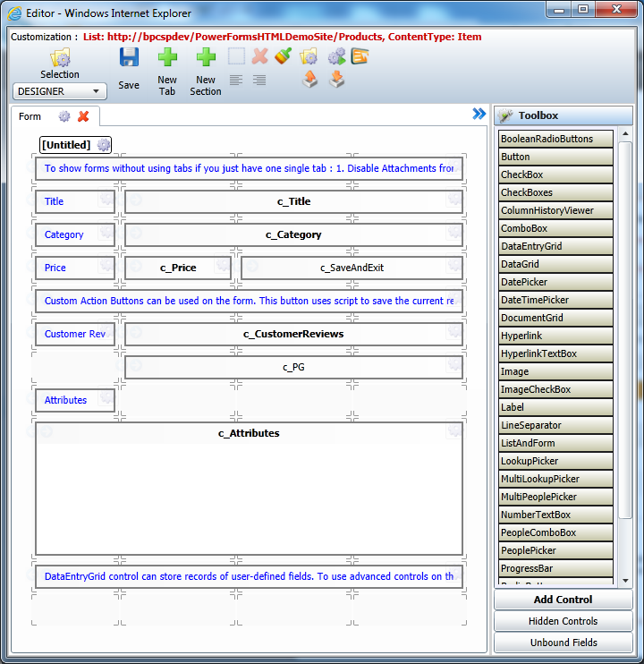The height and width of the screenshot is (664, 644).
Task: Select HyperlinkTextBox in the Toolbox
Action: 556,353
